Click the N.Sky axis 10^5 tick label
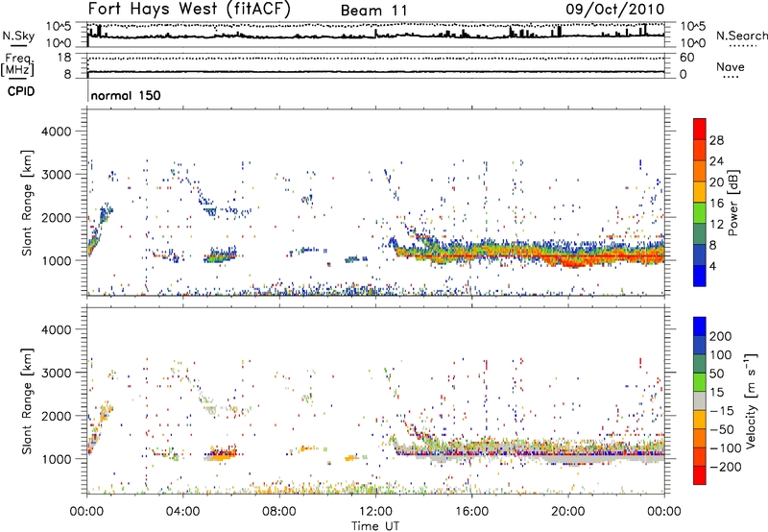 [59, 27]
